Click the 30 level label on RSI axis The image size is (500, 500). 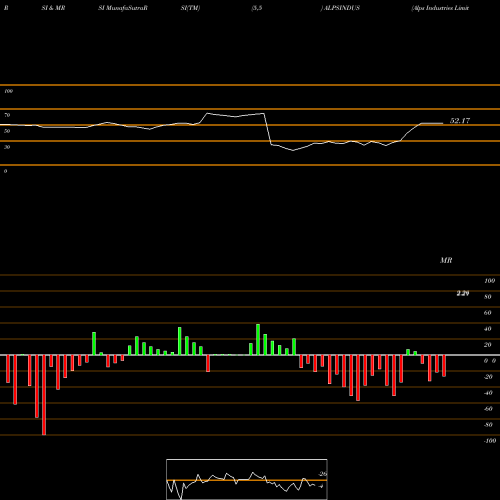(x=7, y=147)
